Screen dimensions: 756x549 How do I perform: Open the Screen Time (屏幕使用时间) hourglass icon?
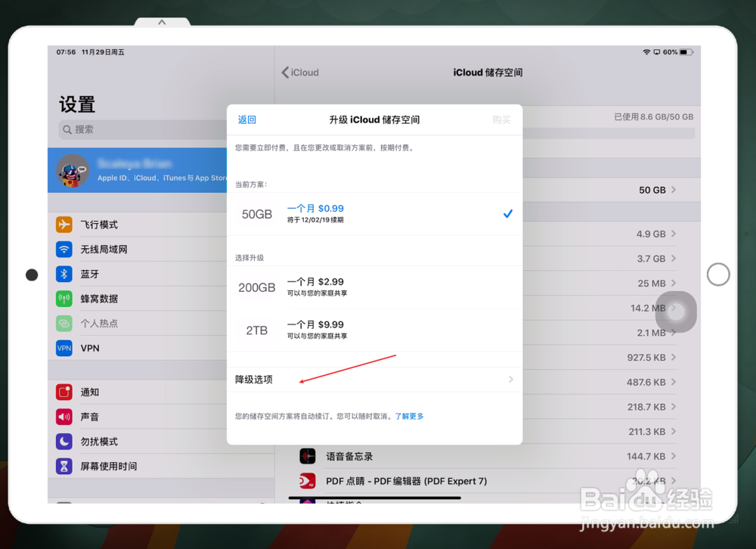pos(64,466)
